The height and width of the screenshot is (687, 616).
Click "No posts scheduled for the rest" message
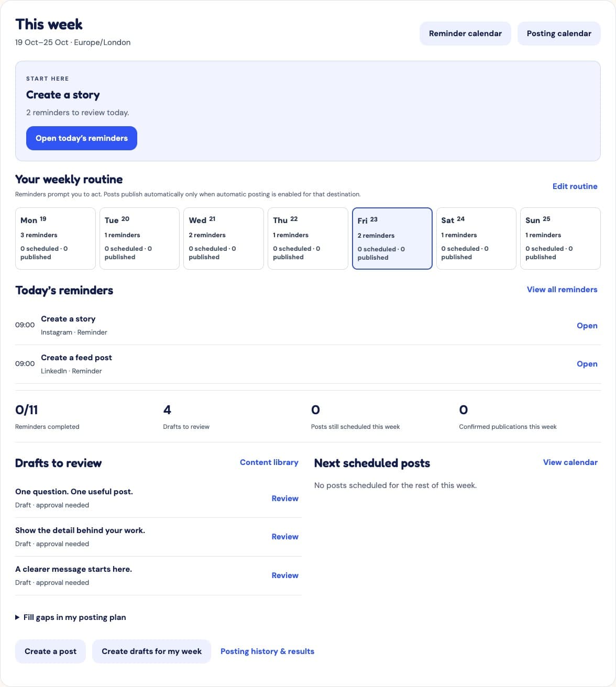coord(395,485)
